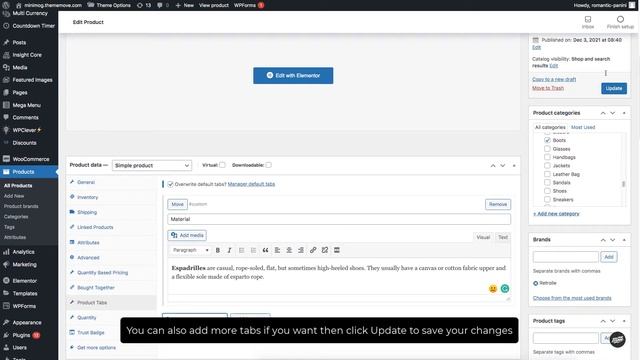Open Posts in the sidebar
This screenshot has height=360, width=640.
19,42
